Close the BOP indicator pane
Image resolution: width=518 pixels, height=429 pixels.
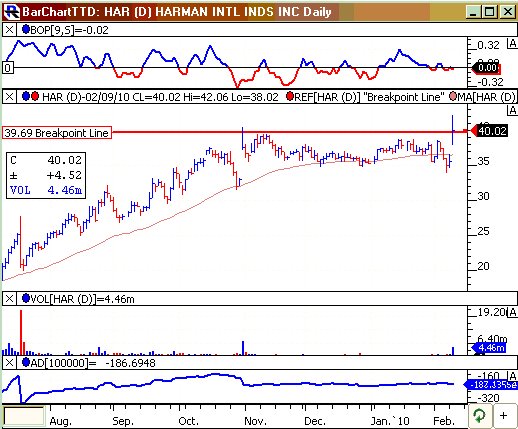click(9, 30)
